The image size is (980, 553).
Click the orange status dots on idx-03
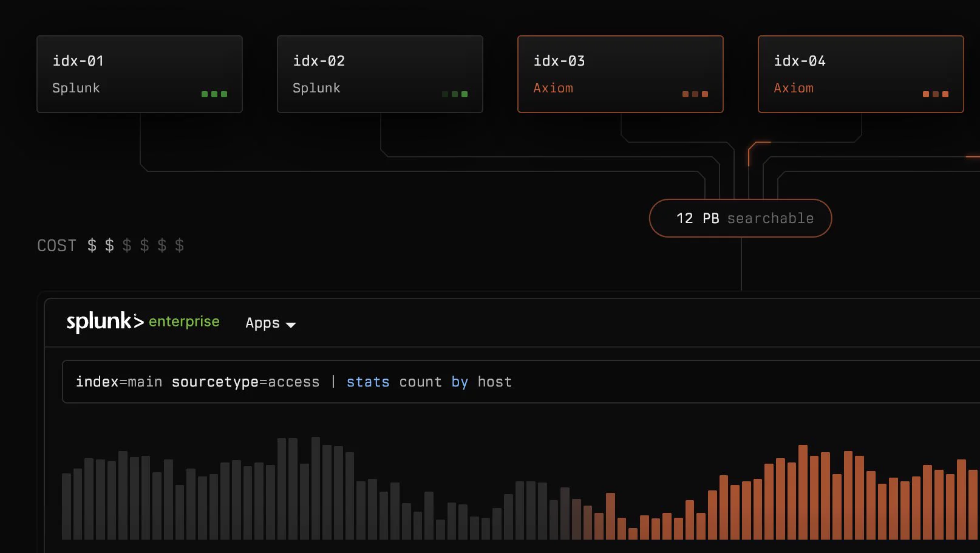click(x=695, y=94)
